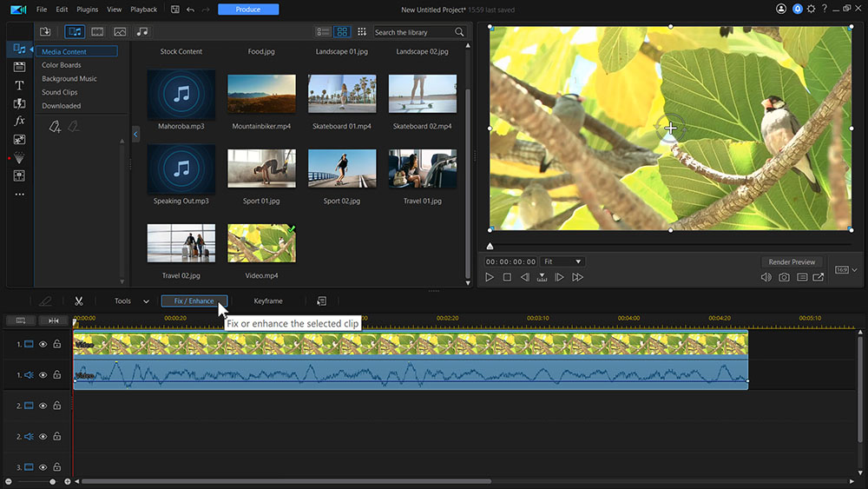The image size is (868, 489).
Task: Expand the Tools dropdown menu
Action: [x=132, y=301]
